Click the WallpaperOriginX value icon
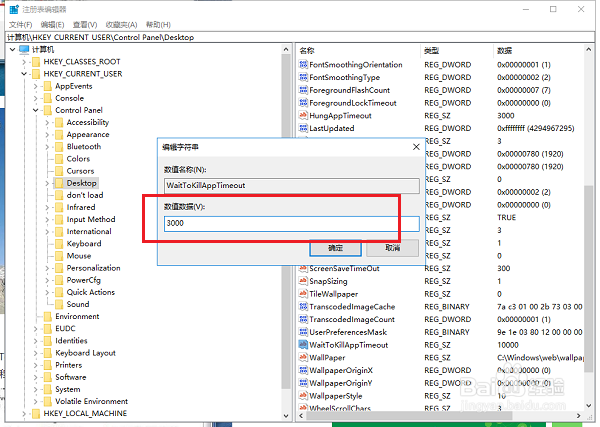 click(303, 370)
